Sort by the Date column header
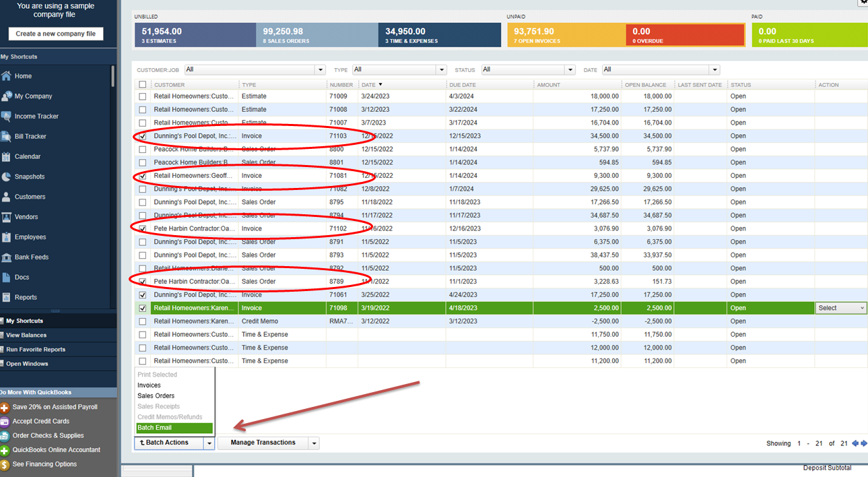The image size is (868, 477). tap(403, 85)
